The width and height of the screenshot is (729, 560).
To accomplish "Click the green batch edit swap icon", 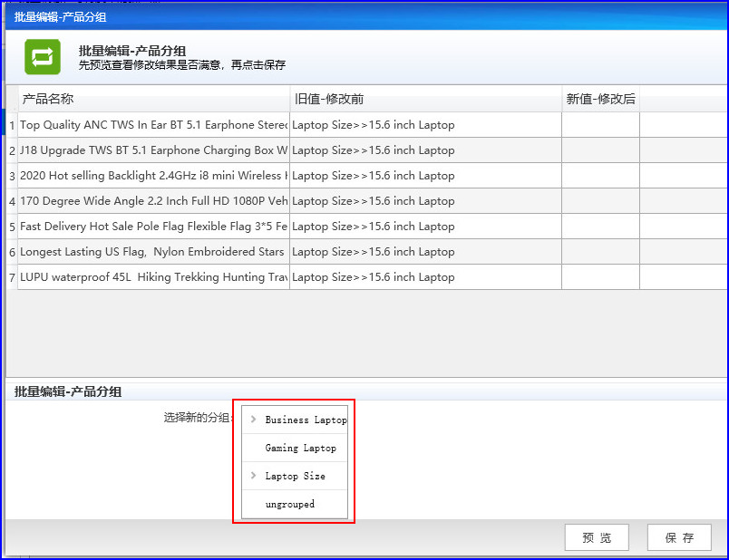I will point(43,57).
